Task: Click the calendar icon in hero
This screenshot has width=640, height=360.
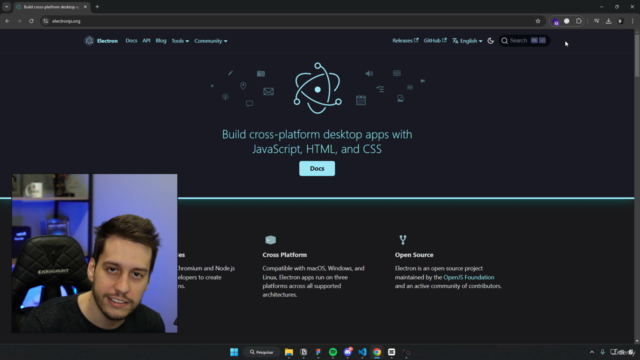Action: pyautogui.click(x=361, y=100)
